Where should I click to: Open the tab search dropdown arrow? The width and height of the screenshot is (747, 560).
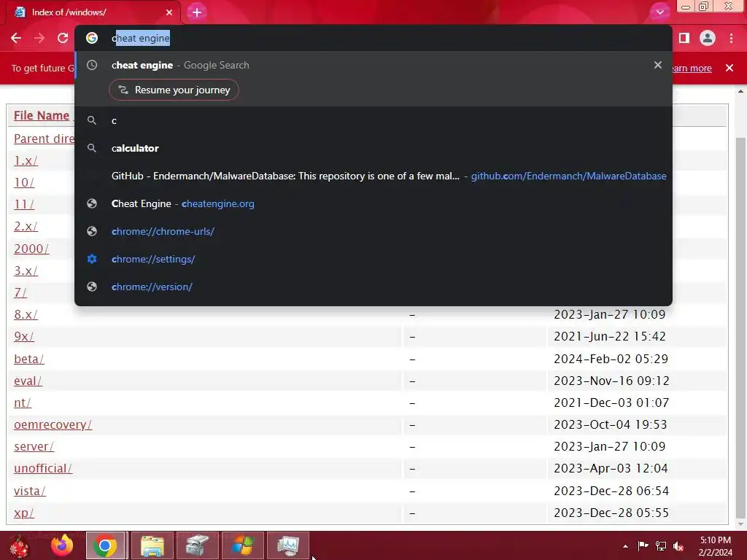(659, 12)
